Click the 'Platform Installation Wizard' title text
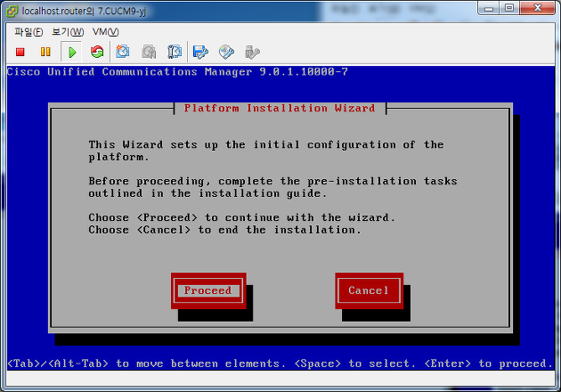Screen dimensions: 561x392 coord(280,108)
